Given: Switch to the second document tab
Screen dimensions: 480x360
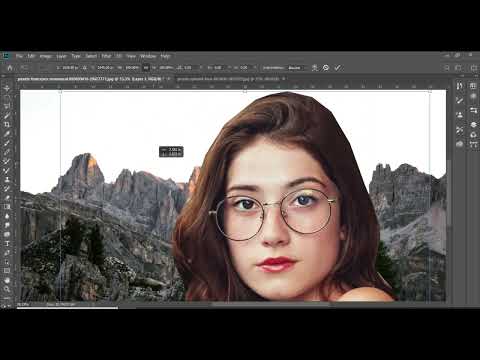Looking at the screenshot, I should (x=228, y=79).
